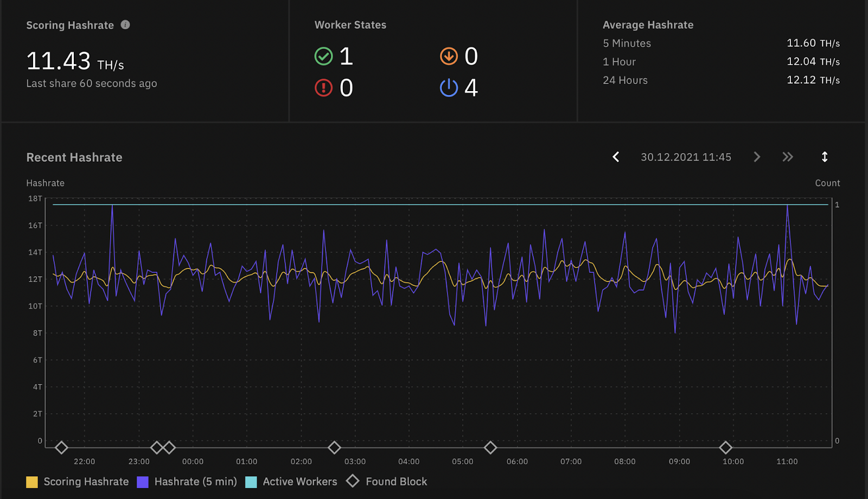The height and width of the screenshot is (499, 868).
Task: Click the 'Last share 60 seconds ago' text
Action: pyautogui.click(x=92, y=84)
